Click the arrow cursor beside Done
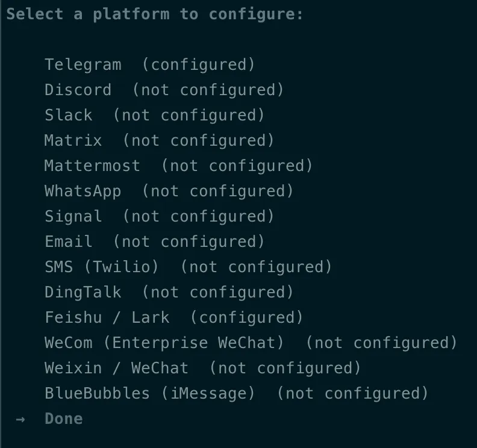This screenshot has height=448, width=477. coord(20,418)
